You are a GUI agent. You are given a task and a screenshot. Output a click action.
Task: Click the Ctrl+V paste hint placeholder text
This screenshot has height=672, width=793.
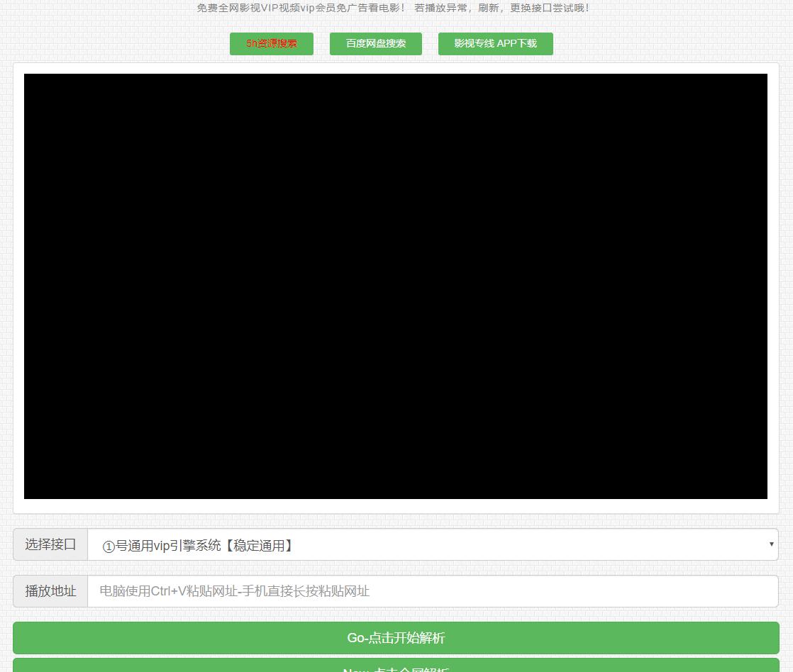point(233,591)
